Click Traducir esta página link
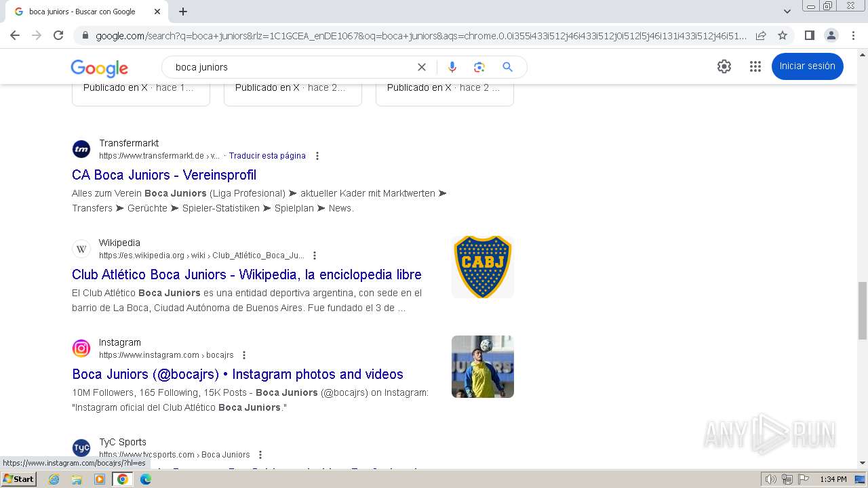The width and height of the screenshot is (868, 488). click(x=267, y=156)
